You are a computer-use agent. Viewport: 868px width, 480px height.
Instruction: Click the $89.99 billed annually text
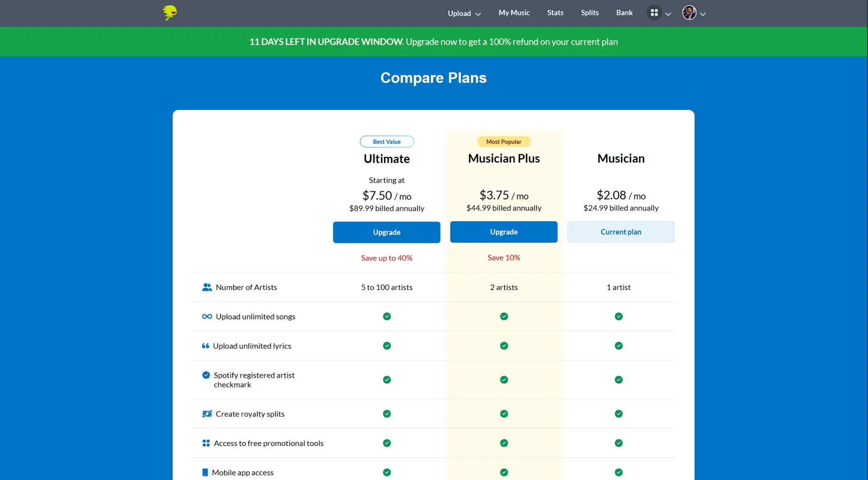click(x=387, y=209)
